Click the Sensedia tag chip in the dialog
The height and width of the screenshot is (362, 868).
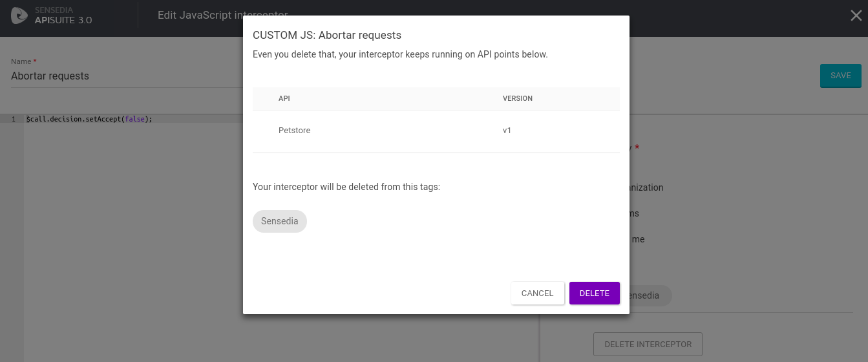click(279, 221)
